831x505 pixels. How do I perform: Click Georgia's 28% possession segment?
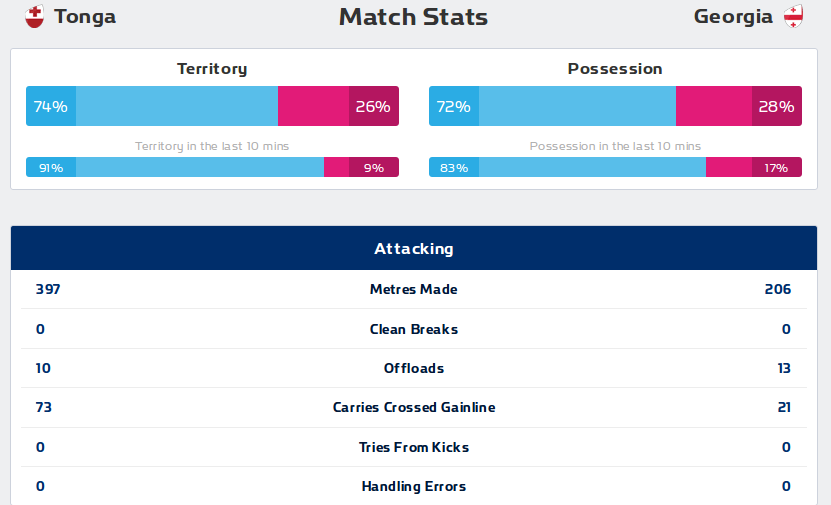click(739, 106)
